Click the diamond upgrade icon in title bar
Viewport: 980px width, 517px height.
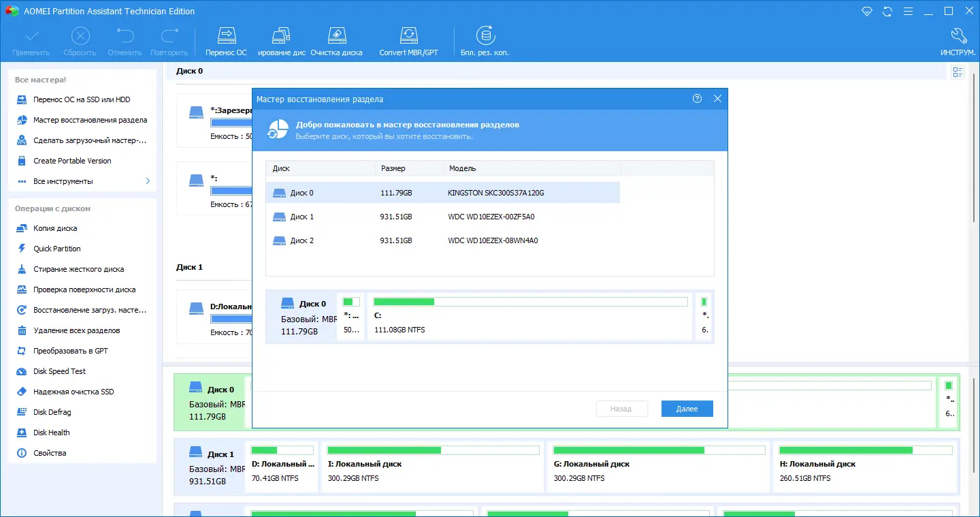point(866,12)
